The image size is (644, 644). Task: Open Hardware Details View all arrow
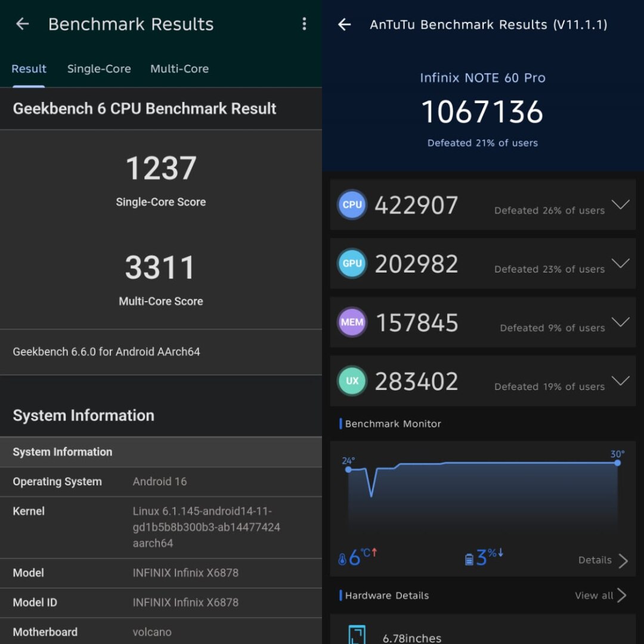tap(622, 595)
